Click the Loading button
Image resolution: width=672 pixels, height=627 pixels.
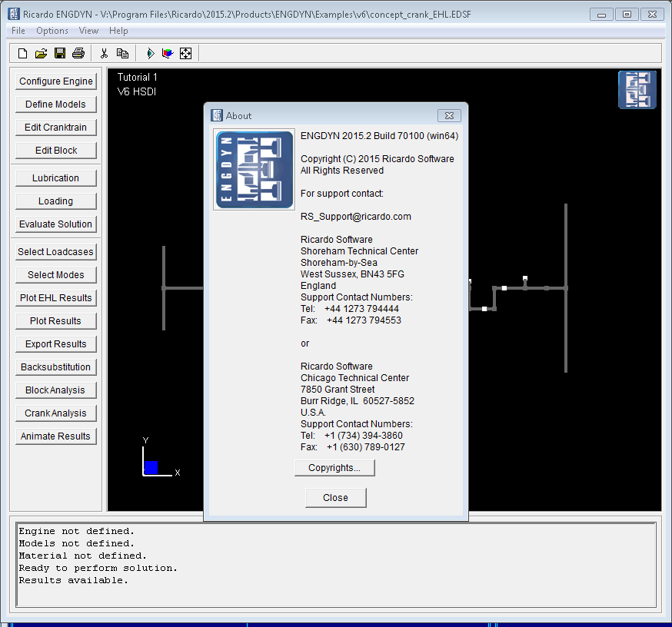coord(56,201)
